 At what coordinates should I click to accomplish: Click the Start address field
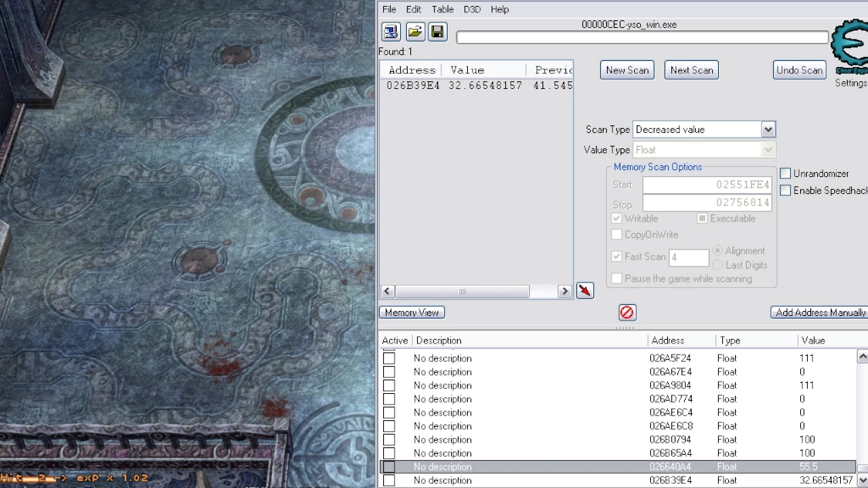pyautogui.click(x=707, y=184)
